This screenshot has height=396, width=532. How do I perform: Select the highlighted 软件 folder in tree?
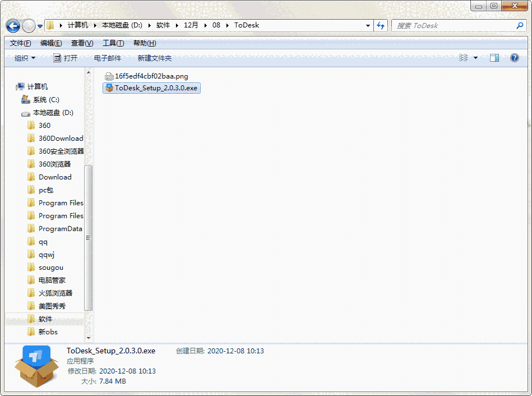44,319
